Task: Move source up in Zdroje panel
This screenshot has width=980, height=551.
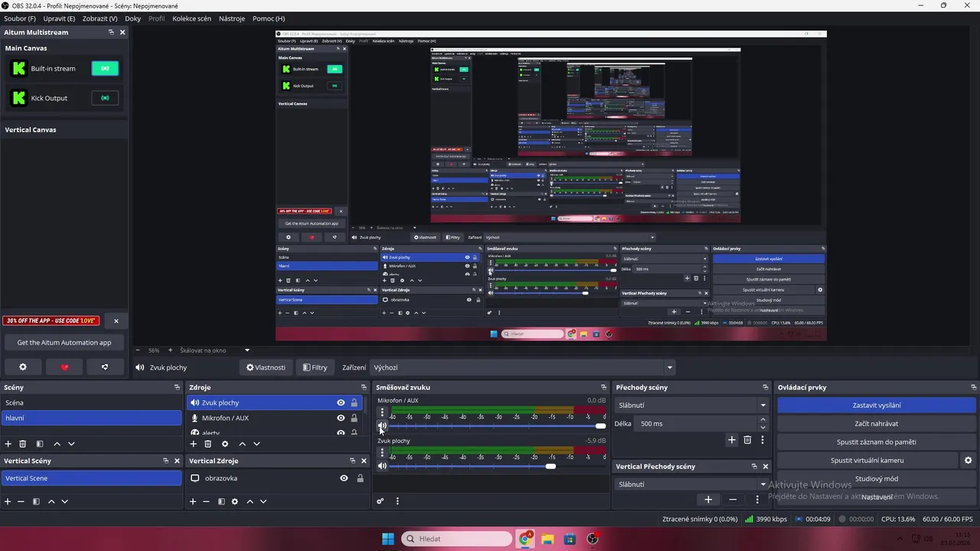Action: [243, 444]
